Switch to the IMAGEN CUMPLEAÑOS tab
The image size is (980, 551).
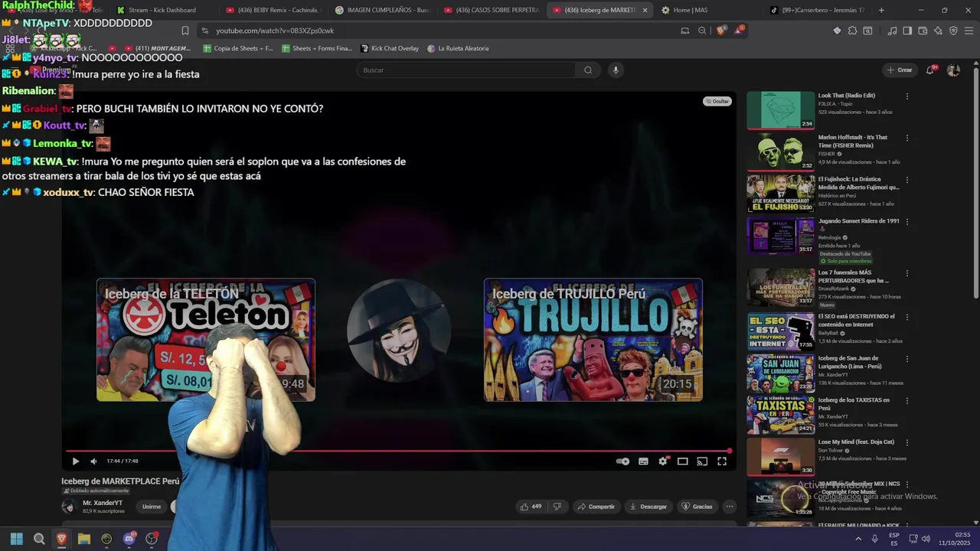(383, 10)
